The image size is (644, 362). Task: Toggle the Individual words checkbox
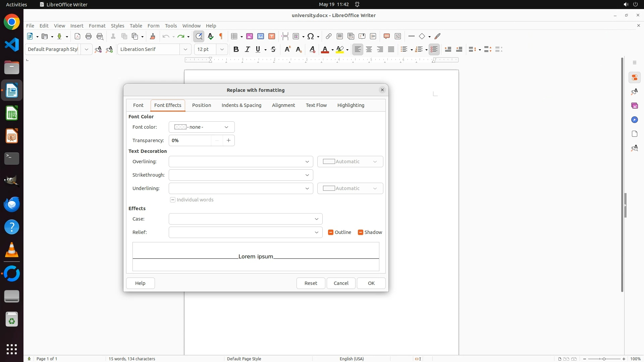pyautogui.click(x=173, y=200)
